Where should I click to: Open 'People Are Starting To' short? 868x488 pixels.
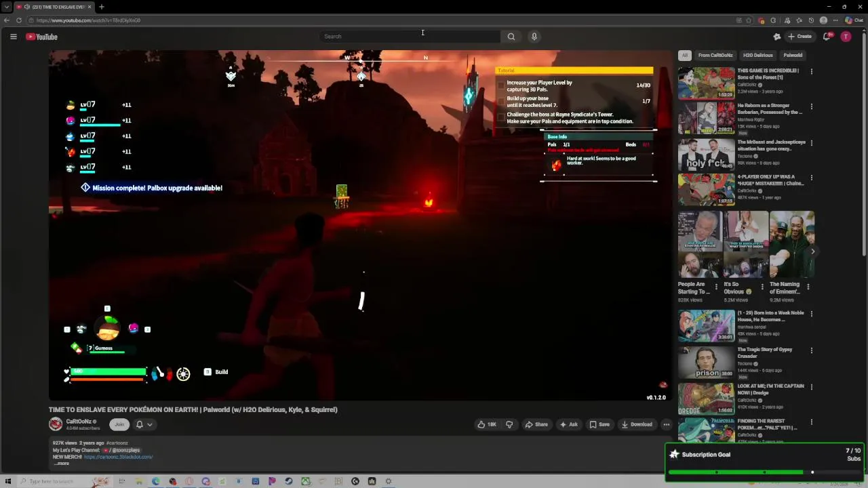coord(700,245)
